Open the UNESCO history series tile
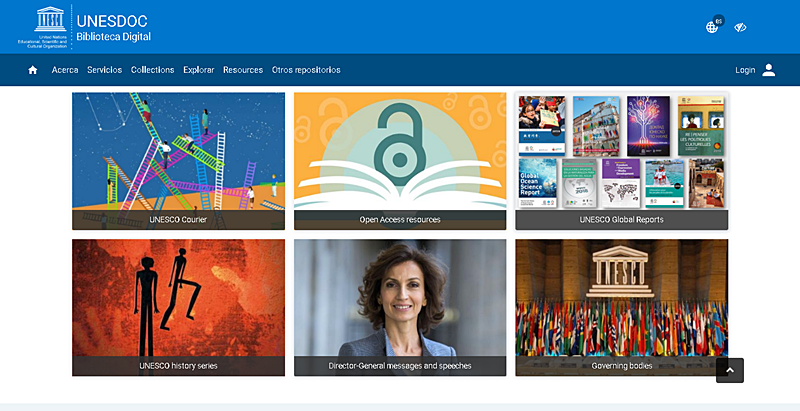This screenshot has height=411, width=800. tap(179, 307)
